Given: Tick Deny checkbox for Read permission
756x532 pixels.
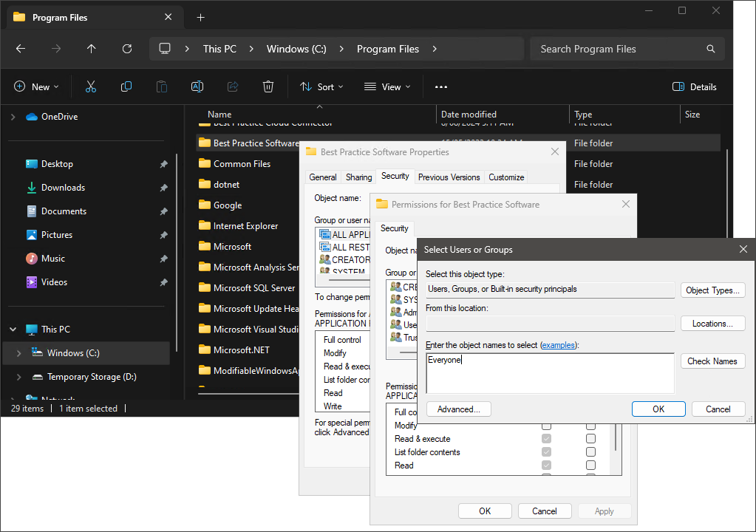Looking at the screenshot, I should (x=590, y=465).
